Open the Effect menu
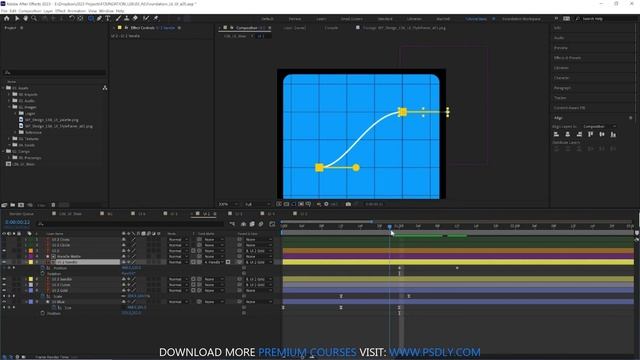The image size is (640, 360). click(x=60, y=11)
